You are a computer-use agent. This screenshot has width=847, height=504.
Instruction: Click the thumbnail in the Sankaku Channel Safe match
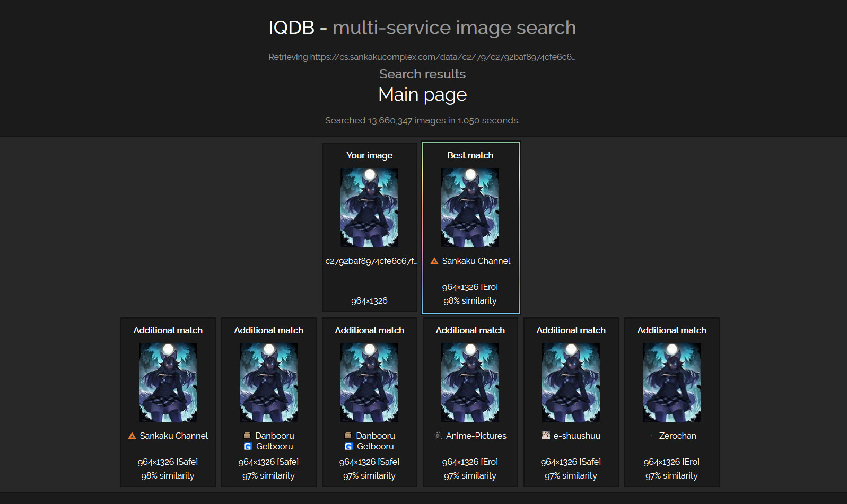pos(168,383)
